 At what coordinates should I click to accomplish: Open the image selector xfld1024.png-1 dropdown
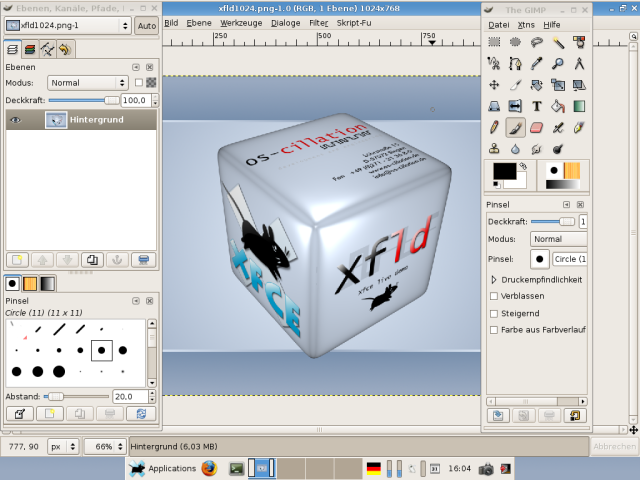[x=68, y=26]
